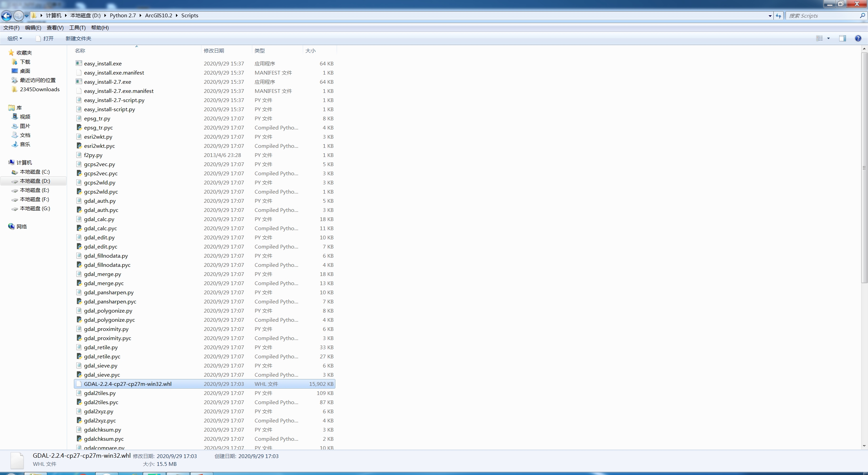Select the gdal_calc.py file in the list
Viewport: 868px width, 475px height.
coord(99,219)
